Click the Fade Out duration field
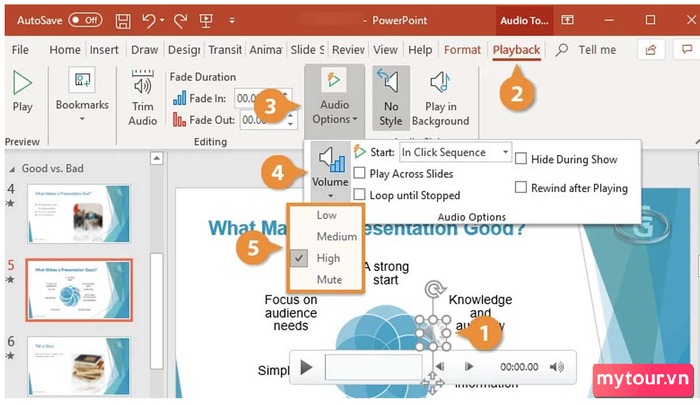The width and height of the screenshot is (700, 405). pyautogui.click(x=268, y=120)
